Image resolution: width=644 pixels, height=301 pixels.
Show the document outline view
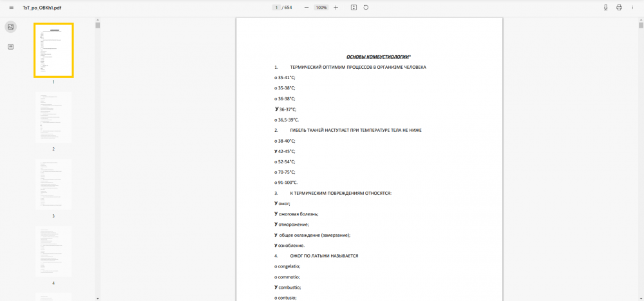[11, 47]
